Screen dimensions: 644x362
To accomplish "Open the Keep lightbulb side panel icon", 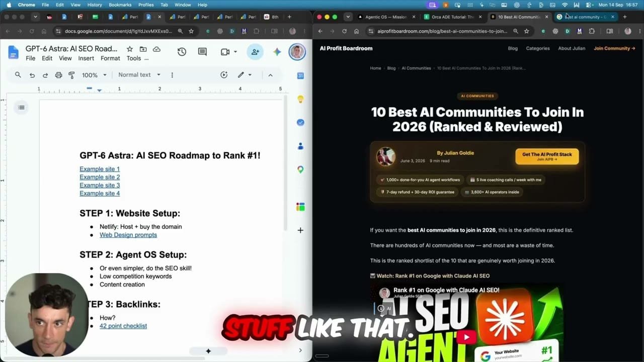I will [300, 99].
